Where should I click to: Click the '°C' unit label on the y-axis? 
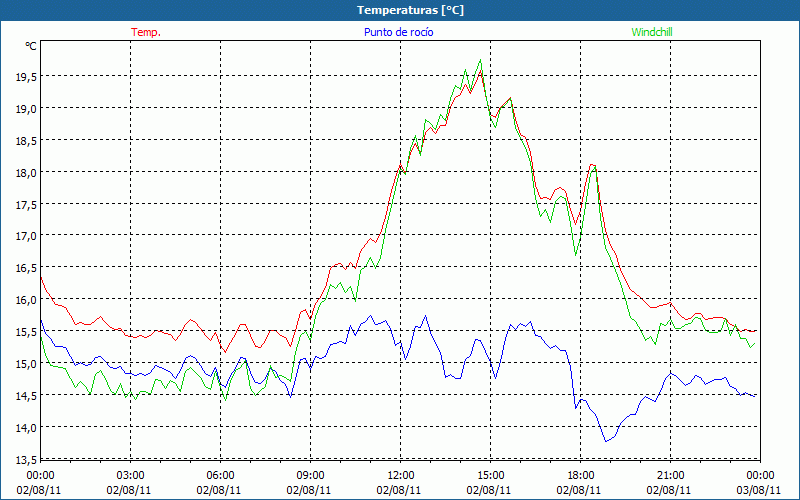pos(31,46)
